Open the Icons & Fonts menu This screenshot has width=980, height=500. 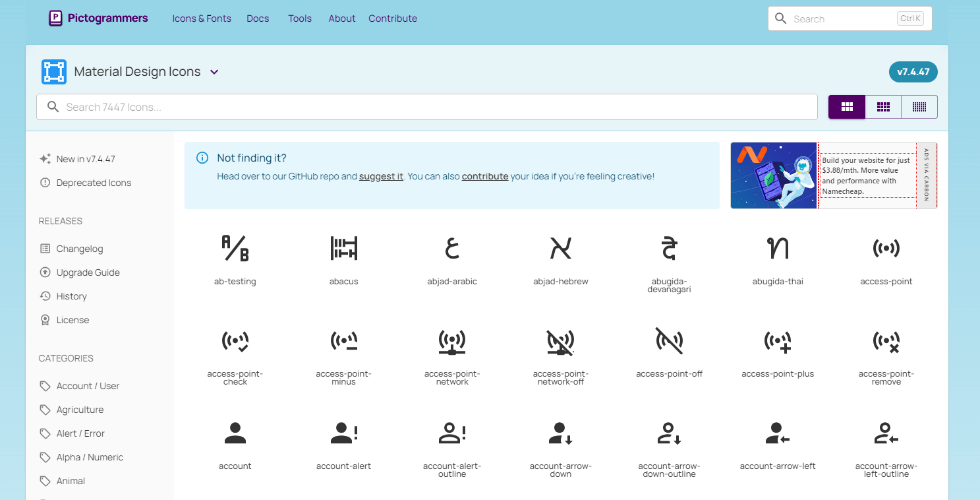point(202,18)
